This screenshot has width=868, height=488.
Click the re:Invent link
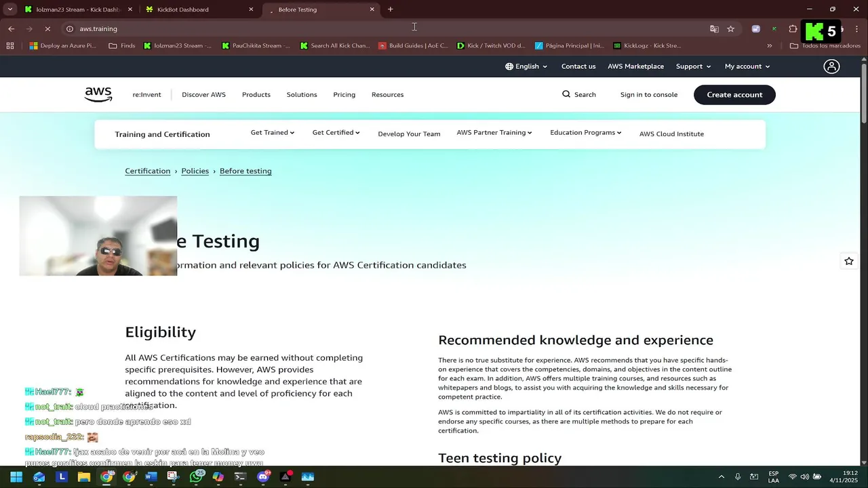(x=147, y=95)
